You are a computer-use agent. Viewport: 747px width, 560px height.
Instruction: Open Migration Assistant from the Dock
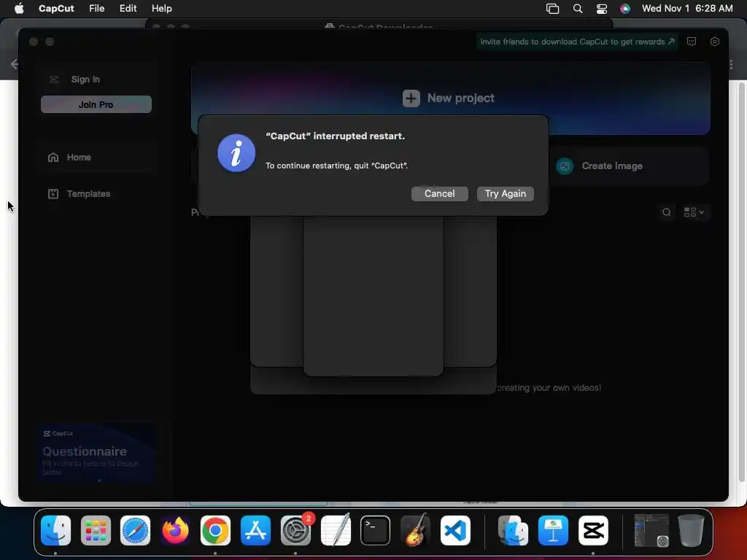pos(513,530)
